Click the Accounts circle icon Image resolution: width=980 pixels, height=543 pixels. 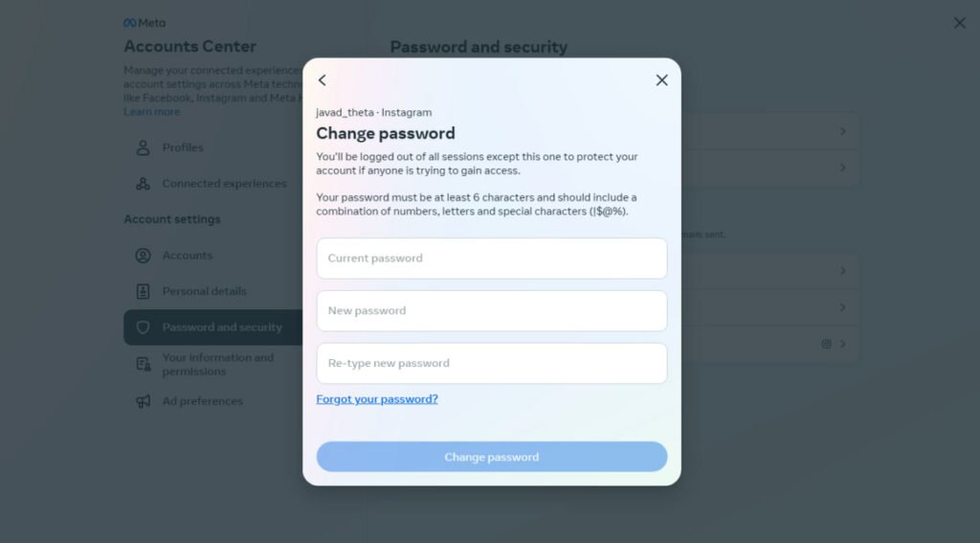(144, 256)
